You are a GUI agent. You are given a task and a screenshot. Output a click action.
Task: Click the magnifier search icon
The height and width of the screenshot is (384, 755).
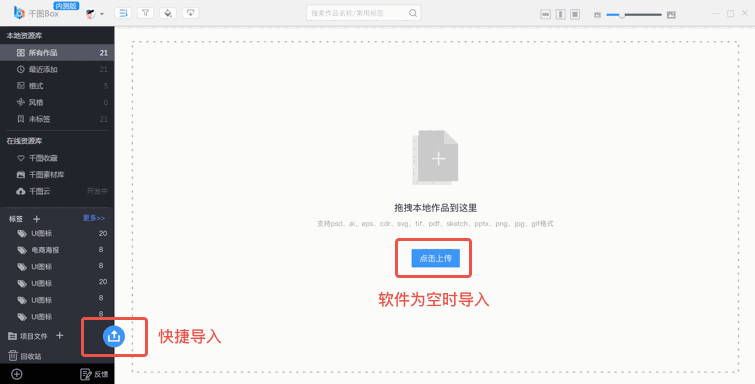(413, 13)
